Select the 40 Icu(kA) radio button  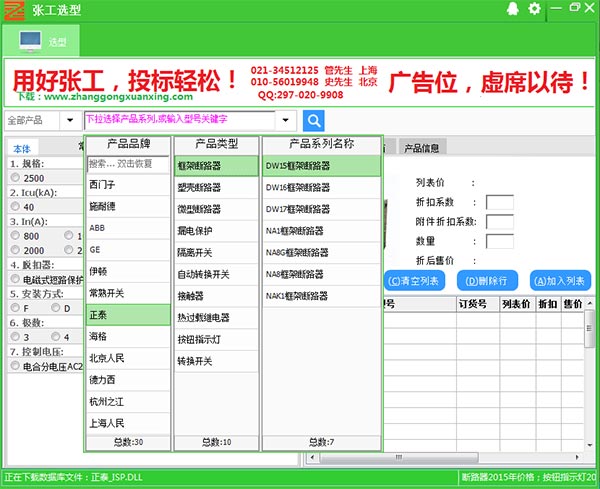click(x=15, y=207)
